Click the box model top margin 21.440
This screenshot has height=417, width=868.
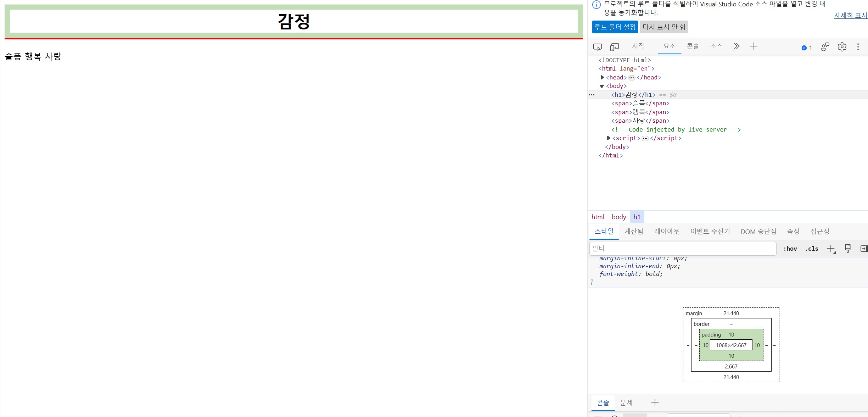[731, 313]
